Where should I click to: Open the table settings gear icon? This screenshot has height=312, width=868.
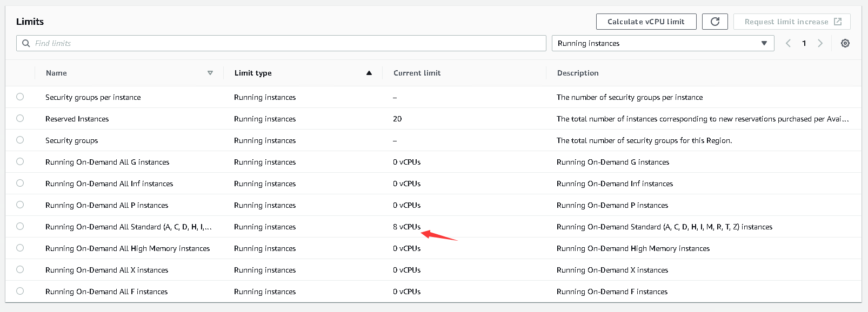845,43
